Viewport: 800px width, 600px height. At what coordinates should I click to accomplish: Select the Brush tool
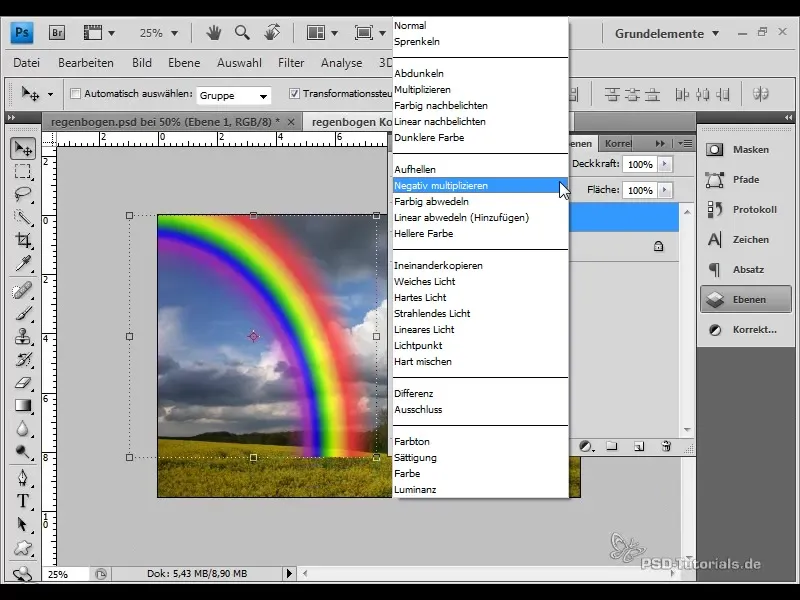coord(23,313)
